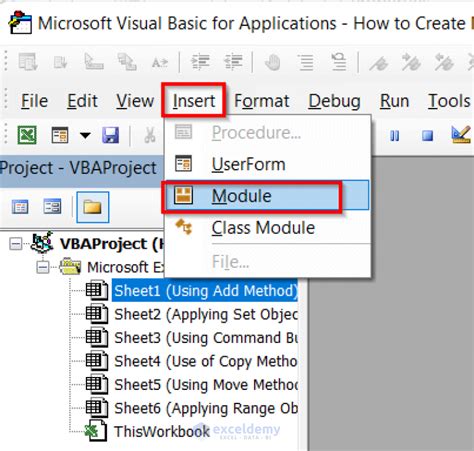Select ThisWorkbook in project tree
This screenshot has height=451, width=474.
pos(162,432)
